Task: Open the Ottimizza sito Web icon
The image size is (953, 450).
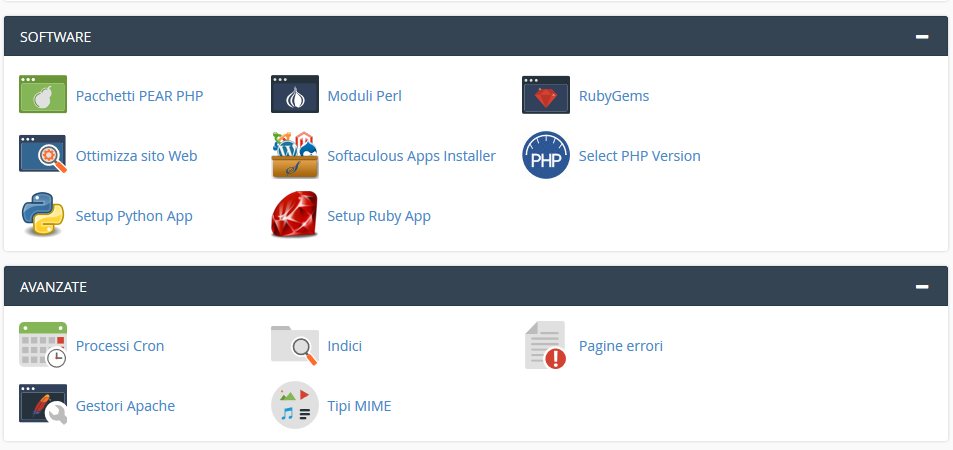Action: [43, 155]
